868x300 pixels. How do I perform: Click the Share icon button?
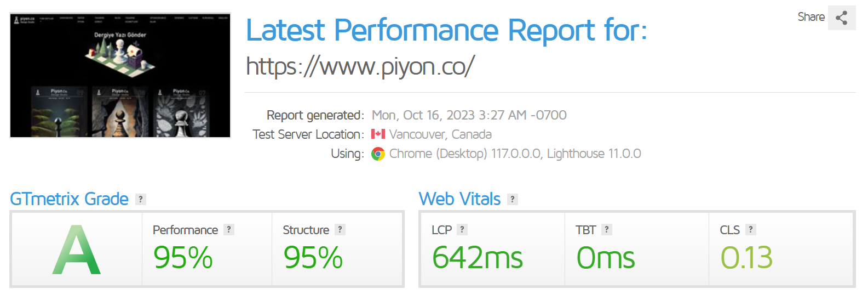842,18
